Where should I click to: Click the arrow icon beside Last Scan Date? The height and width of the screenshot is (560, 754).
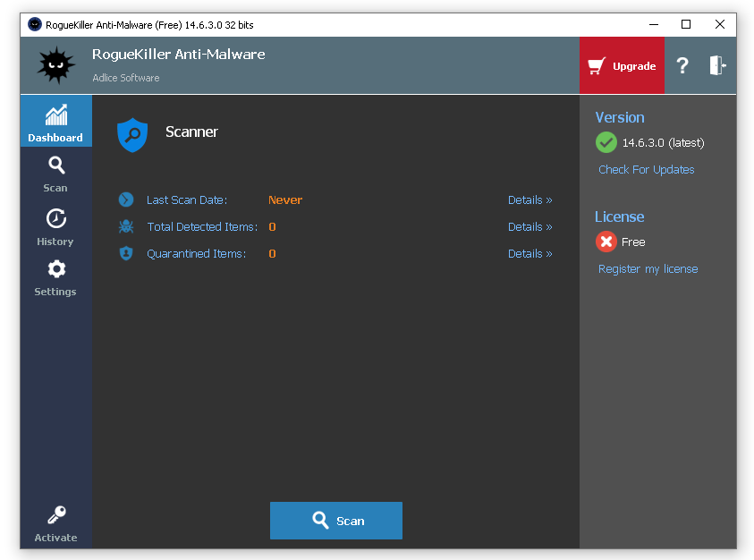[125, 199]
